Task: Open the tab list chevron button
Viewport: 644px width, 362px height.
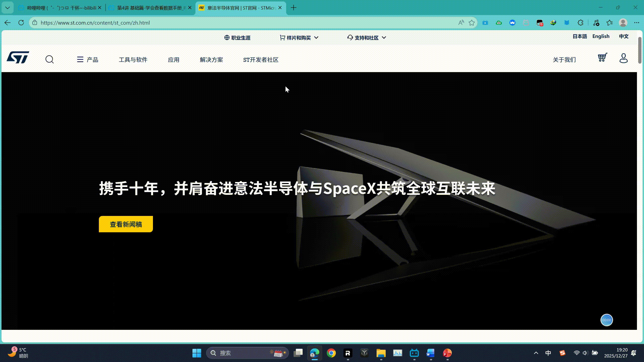Action: (8, 8)
